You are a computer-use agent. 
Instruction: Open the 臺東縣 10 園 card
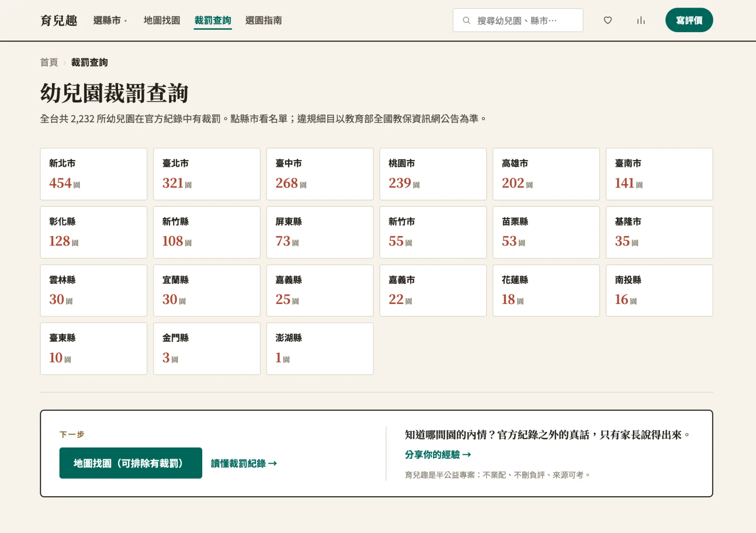(94, 349)
